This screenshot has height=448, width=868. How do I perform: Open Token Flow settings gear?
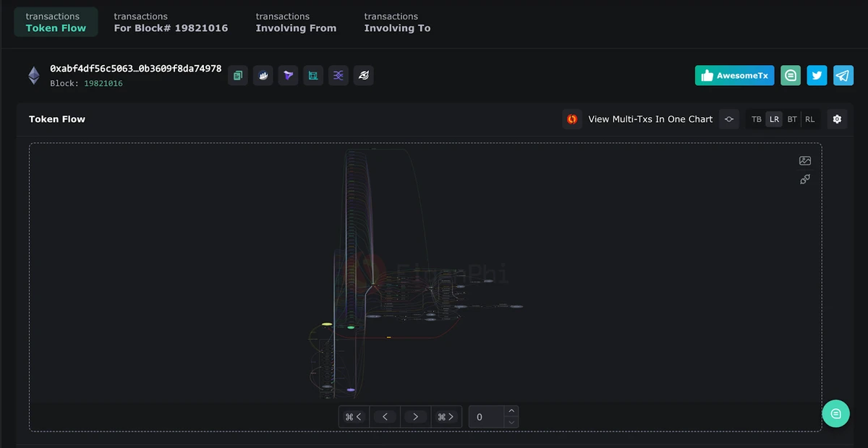click(x=837, y=119)
